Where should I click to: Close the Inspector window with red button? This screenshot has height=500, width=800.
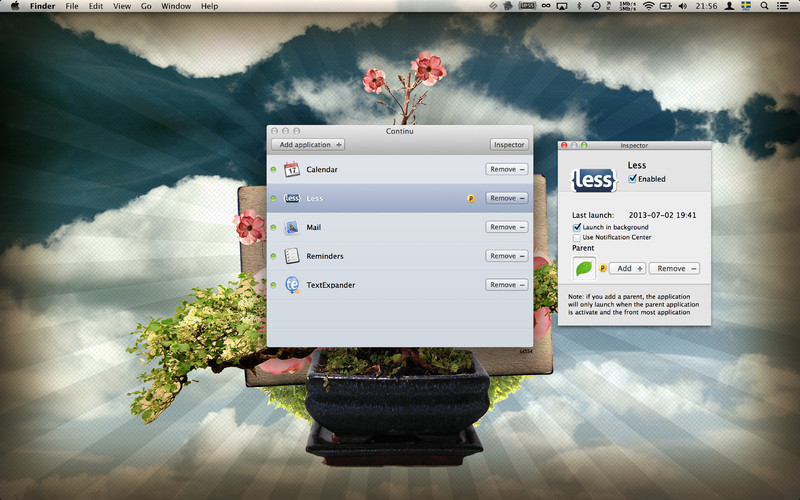564,145
